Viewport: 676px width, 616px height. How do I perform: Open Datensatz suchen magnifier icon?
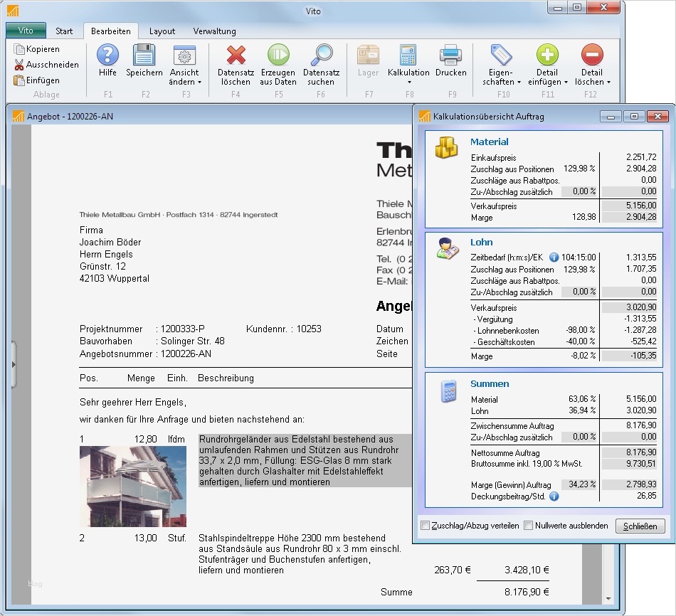[x=322, y=55]
